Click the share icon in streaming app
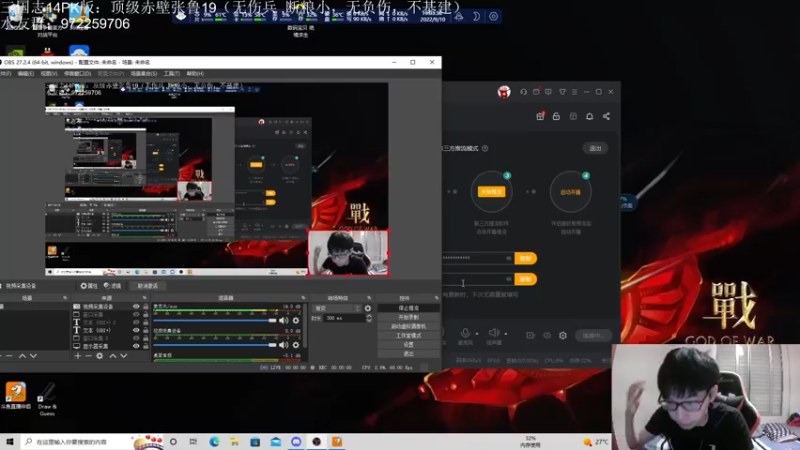800x450 pixels. (606, 116)
